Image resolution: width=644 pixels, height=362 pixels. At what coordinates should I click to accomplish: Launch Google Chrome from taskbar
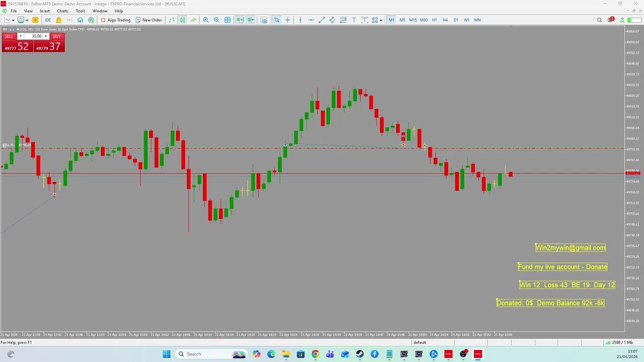click(x=315, y=354)
